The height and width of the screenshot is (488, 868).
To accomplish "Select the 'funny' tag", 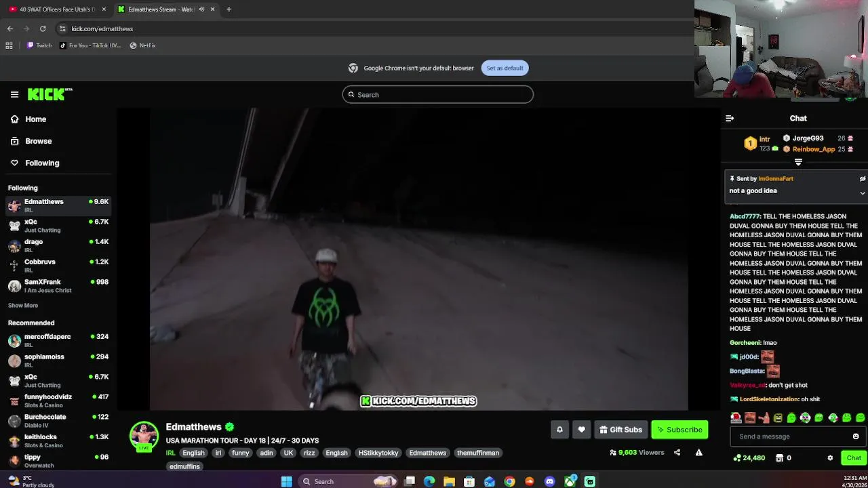I will (241, 453).
